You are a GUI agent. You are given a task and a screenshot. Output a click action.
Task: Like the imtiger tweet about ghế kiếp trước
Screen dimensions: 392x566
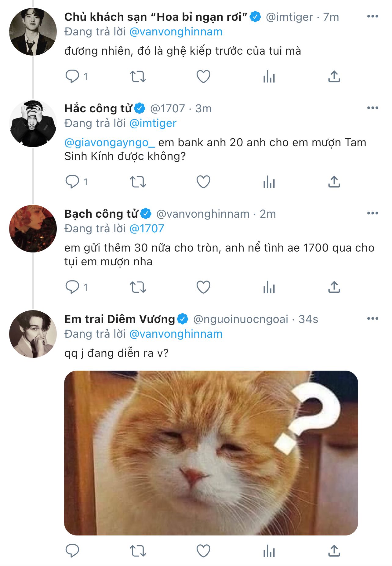pos(203,76)
